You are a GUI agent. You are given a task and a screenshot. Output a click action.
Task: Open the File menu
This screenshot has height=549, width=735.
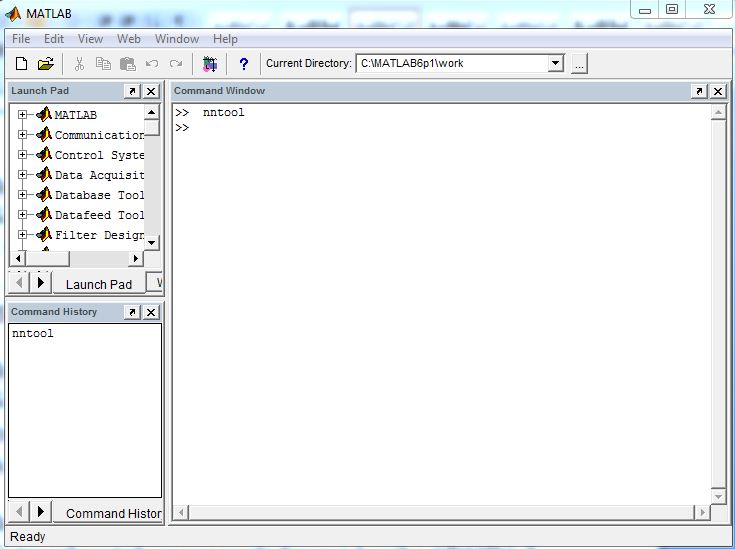coord(21,39)
